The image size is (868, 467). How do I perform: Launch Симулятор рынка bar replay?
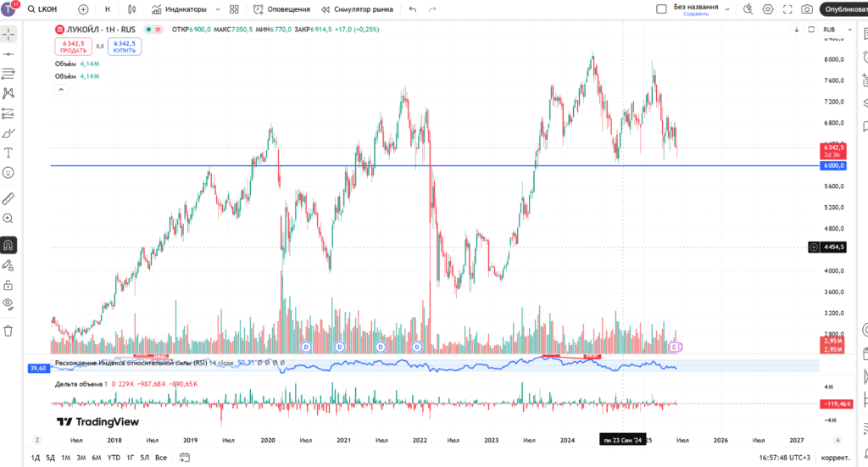[357, 9]
